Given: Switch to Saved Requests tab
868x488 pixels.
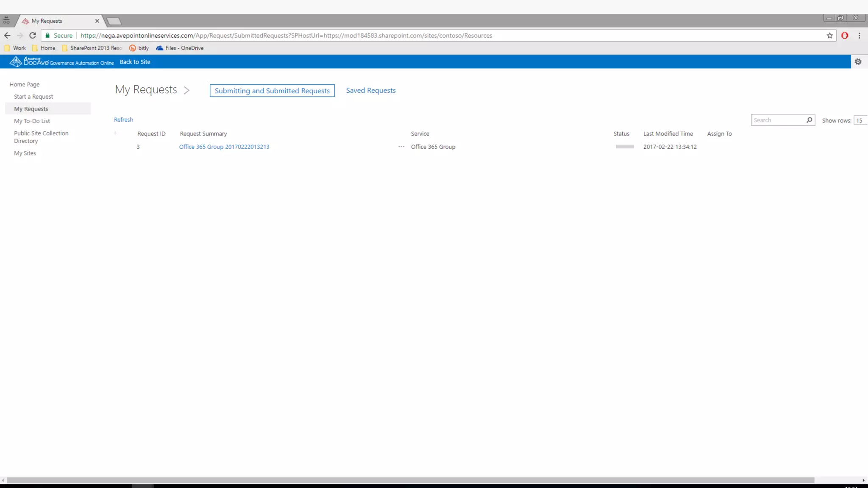Looking at the screenshot, I should 370,91.
